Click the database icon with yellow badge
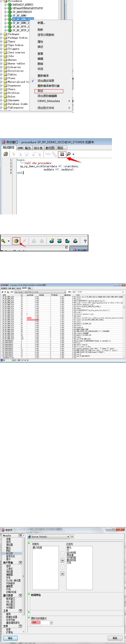 [x=52, y=241]
